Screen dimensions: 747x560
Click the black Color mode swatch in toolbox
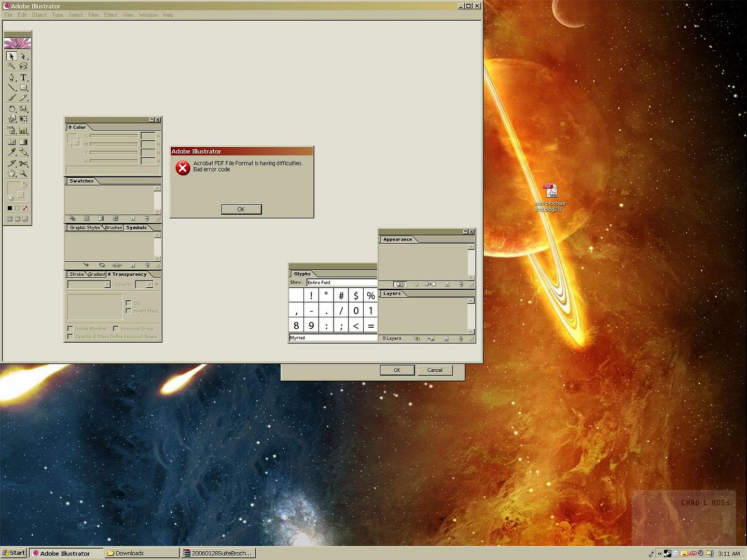[9, 208]
